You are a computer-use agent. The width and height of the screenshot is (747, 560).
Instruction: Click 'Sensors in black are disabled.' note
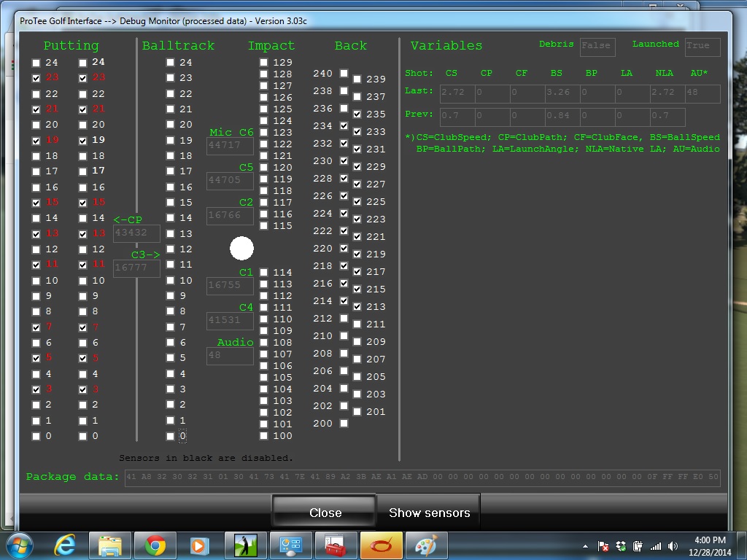coord(206,458)
